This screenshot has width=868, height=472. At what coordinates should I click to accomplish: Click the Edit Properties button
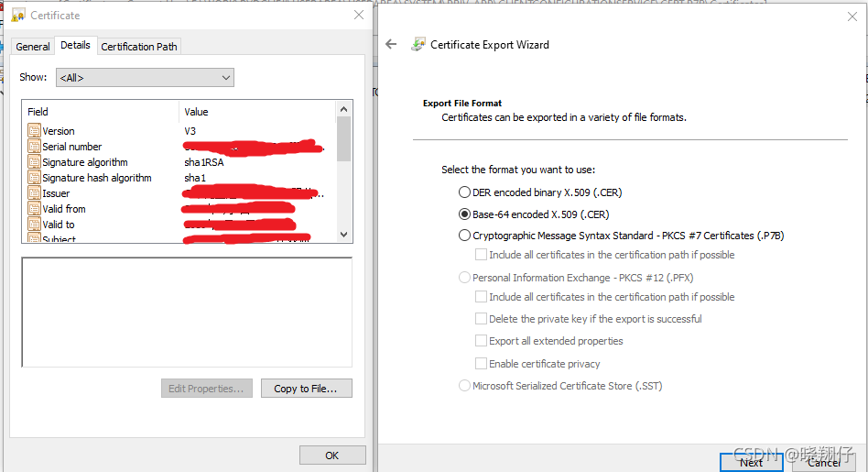[207, 389]
